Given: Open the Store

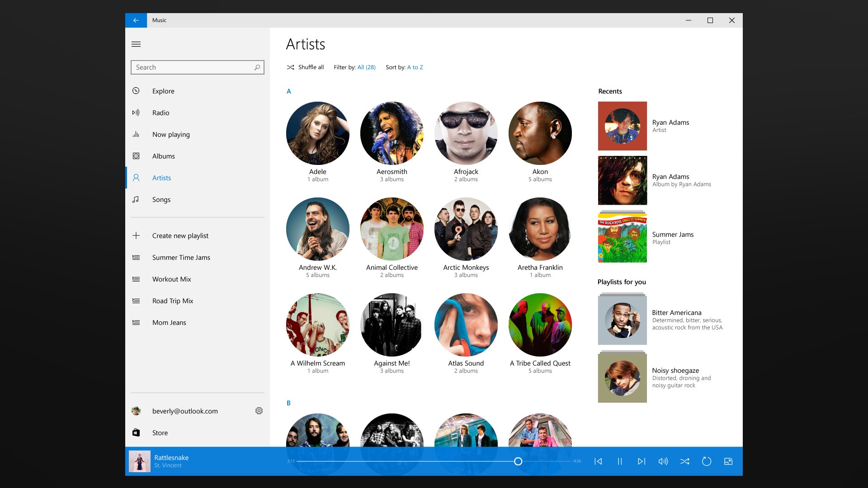Looking at the screenshot, I should (x=160, y=432).
